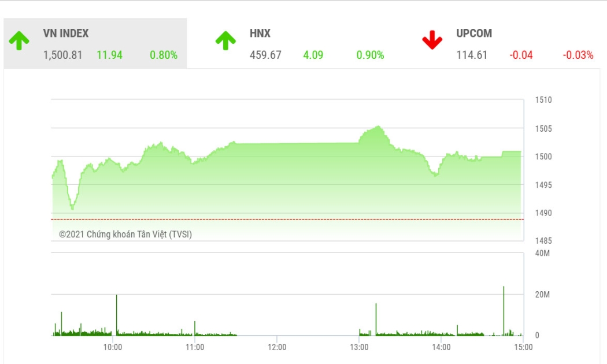The image size is (607, 364).
Task: Click the 10:00 time axis label
Action: (x=113, y=347)
